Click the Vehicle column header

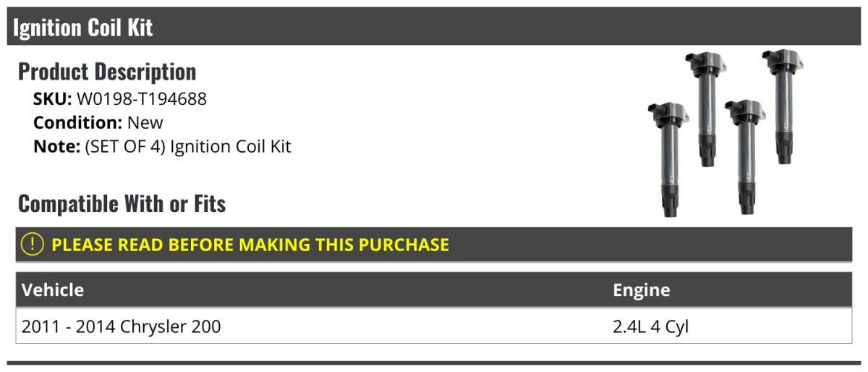tap(53, 290)
